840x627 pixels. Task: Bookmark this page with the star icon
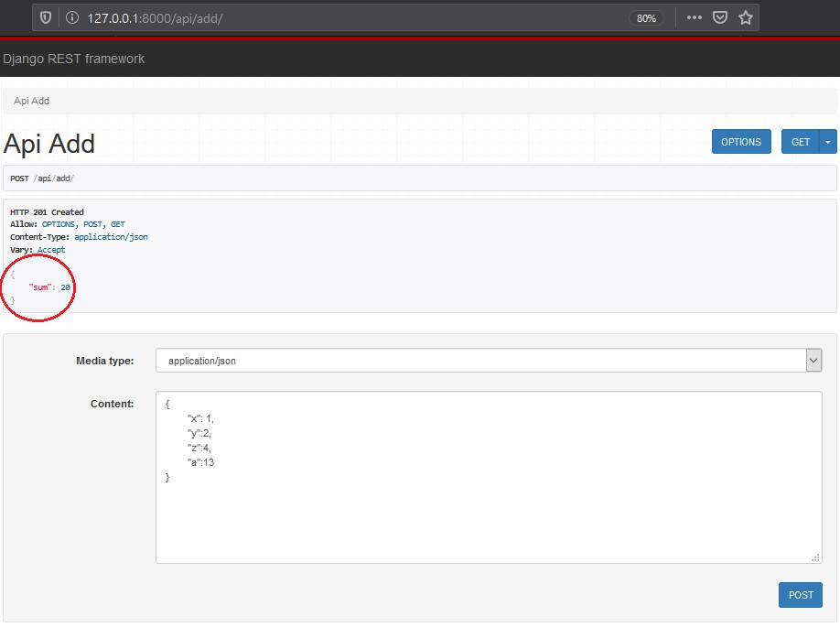(x=746, y=18)
